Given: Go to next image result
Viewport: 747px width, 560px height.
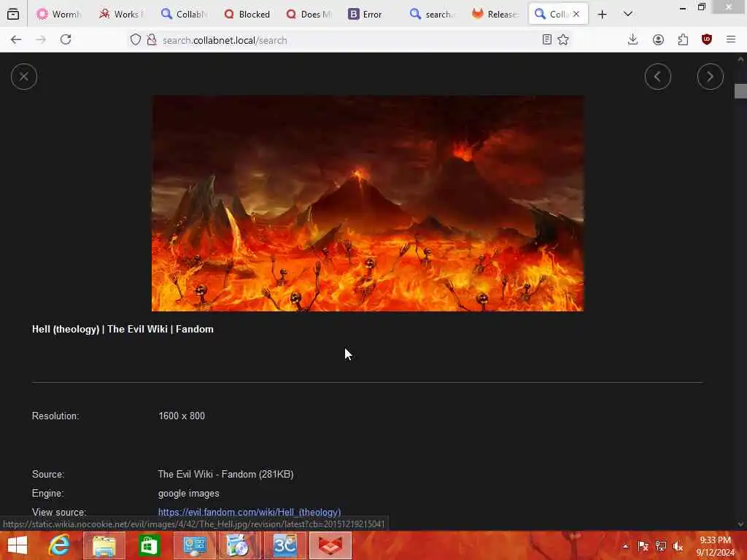Looking at the screenshot, I should pyautogui.click(x=710, y=76).
